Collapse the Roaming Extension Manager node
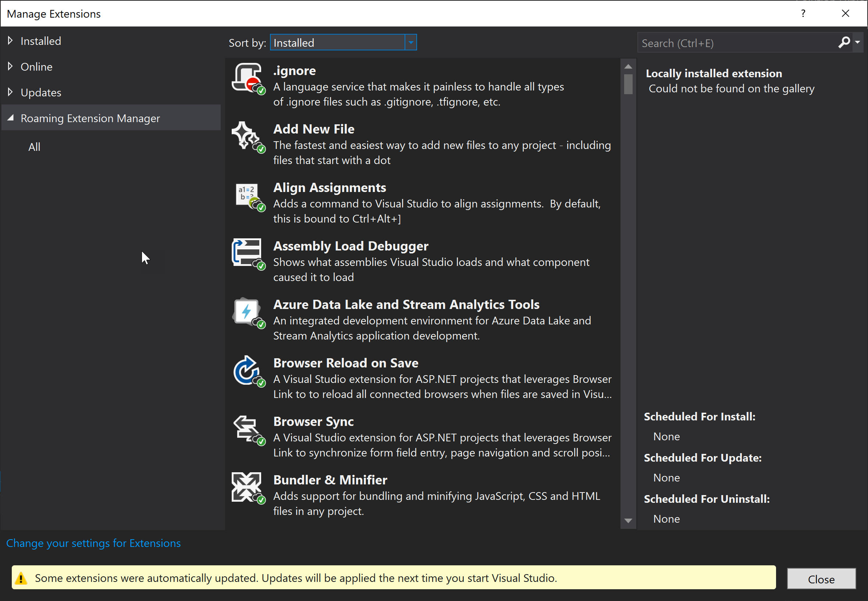The height and width of the screenshot is (601, 868). click(x=11, y=118)
